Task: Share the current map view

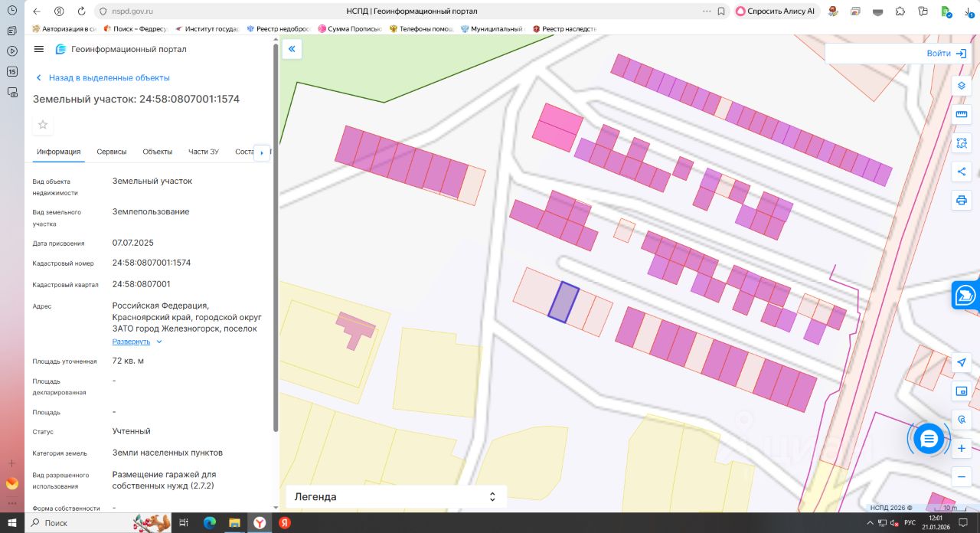Action: pyautogui.click(x=962, y=172)
